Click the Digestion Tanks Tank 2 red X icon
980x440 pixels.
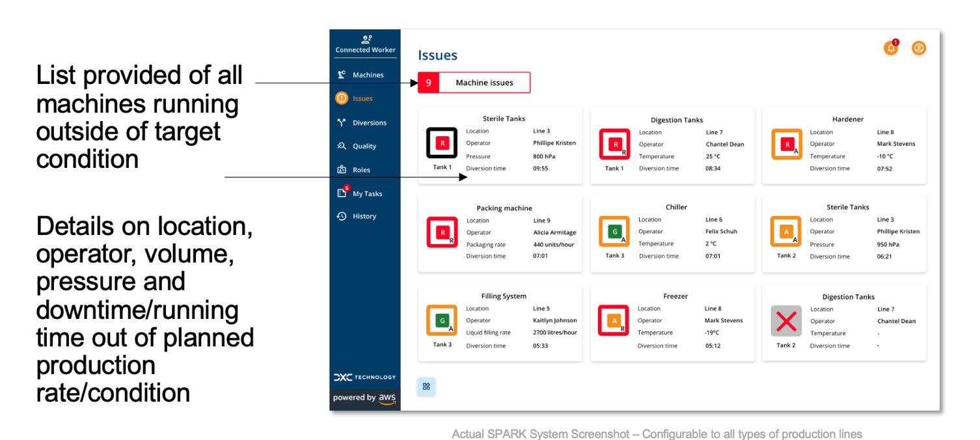click(786, 321)
